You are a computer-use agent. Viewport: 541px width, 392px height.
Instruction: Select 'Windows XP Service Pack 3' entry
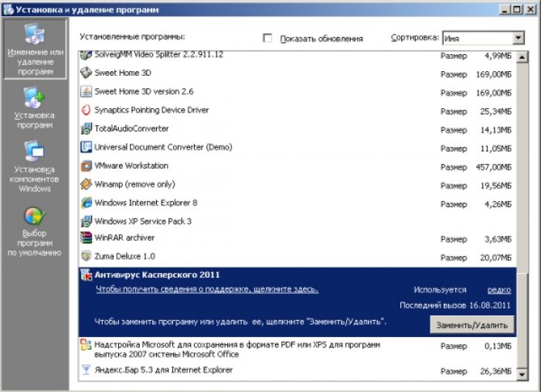tap(298, 222)
